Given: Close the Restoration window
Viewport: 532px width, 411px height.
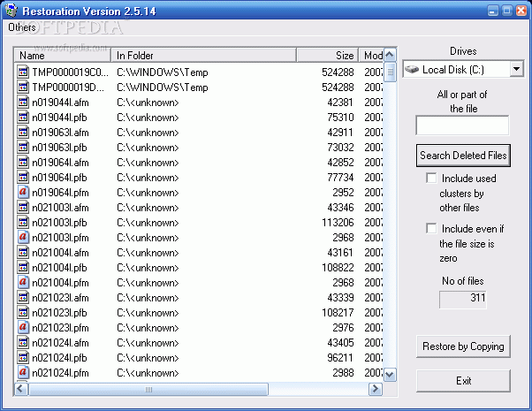Looking at the screenshot, I should (521, 11).
